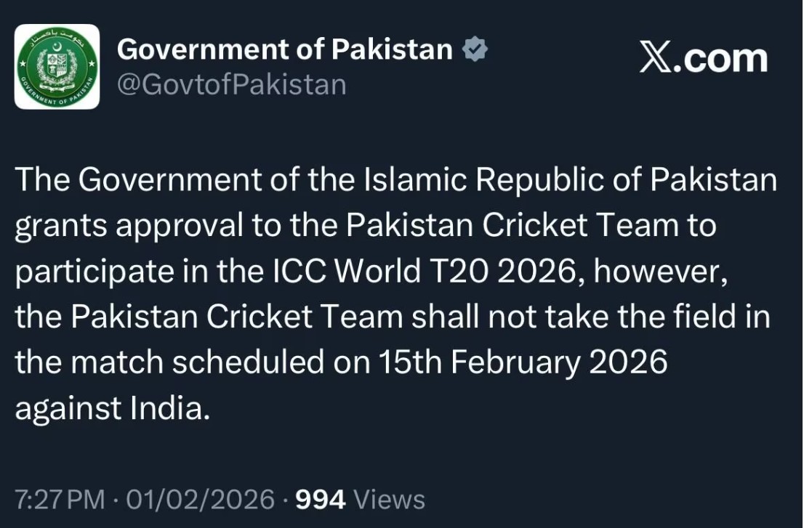This screenshot has height=528, width=812.
Task: Click the 01/02/2026 post date
Action: (201, 500)
